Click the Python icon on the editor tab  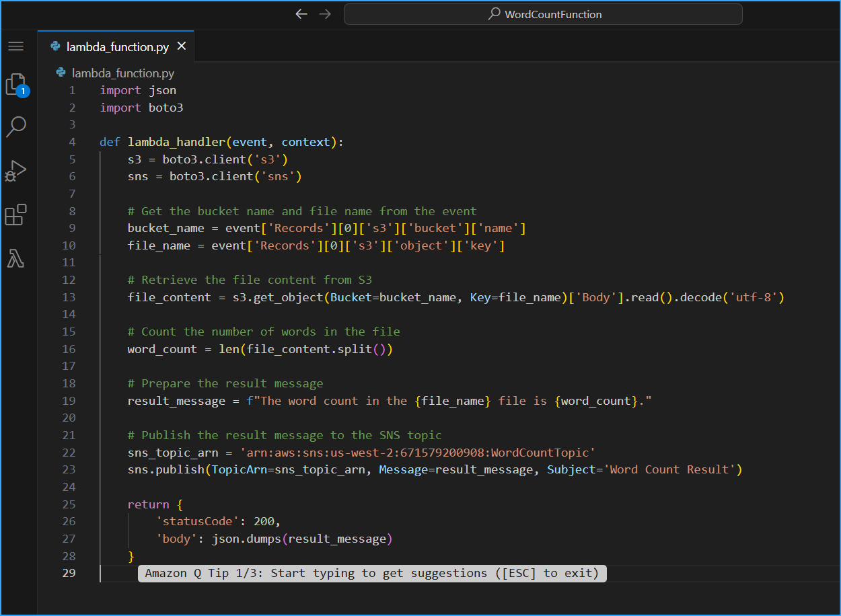pos(54,46)
